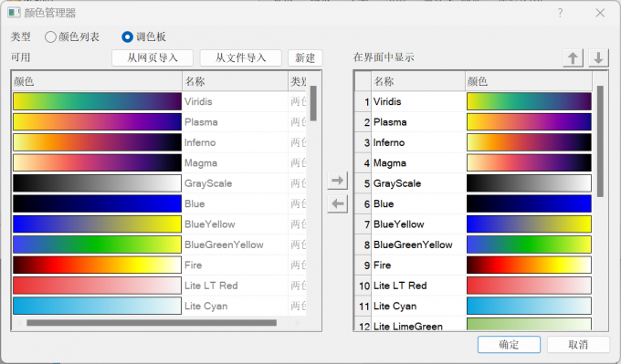Click the available list horizontal scrollbar
The height and width of the screenshot is (364, 621).
tap(152, 323)
